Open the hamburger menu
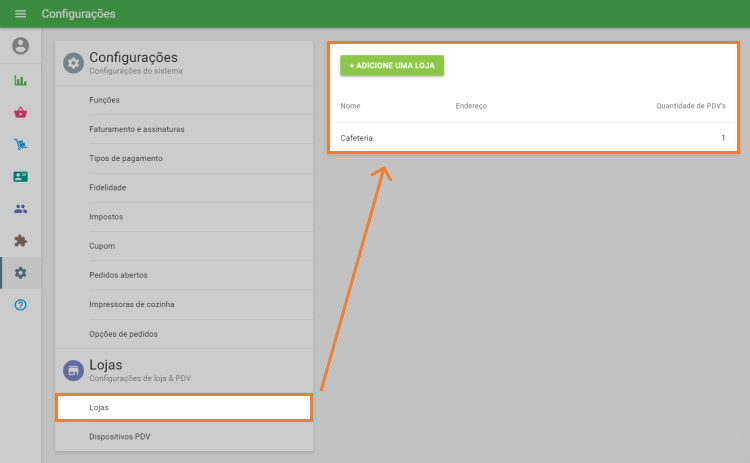Viewport: 750px width, 463px height. point(20,14)
